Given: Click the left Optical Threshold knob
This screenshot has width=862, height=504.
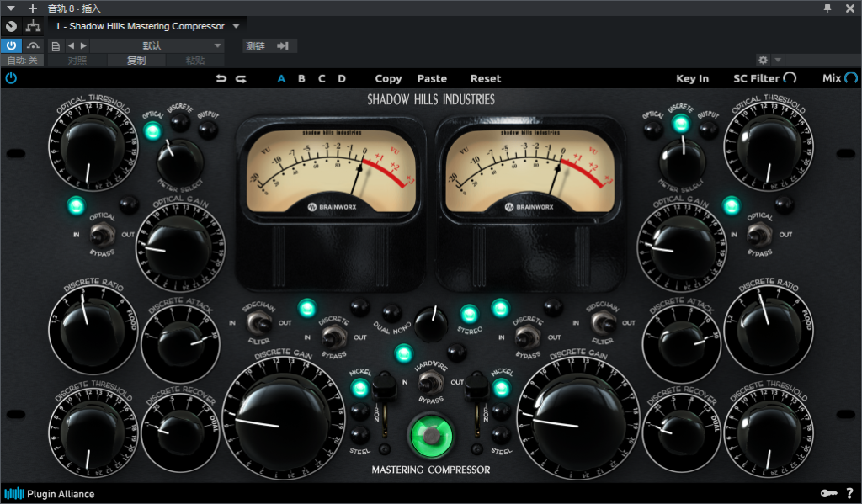Looking at the screenshot, I should point(93,146).
